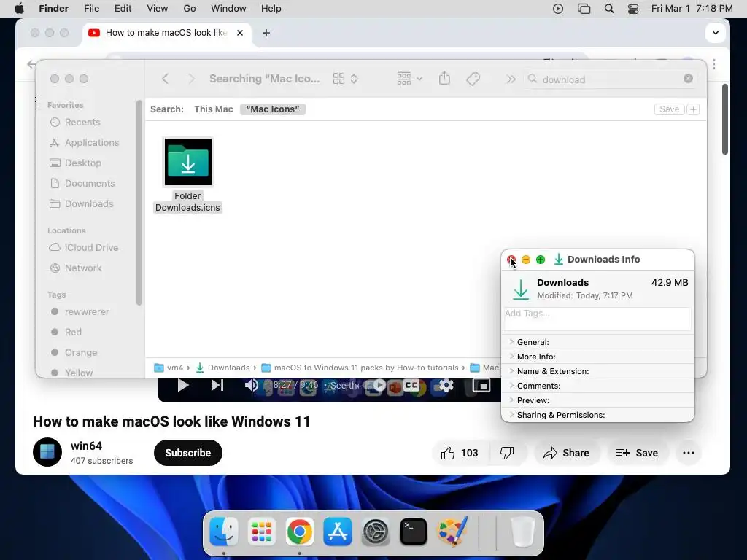Save the current Finder search
747x560 pixels.
click(669, 109)
